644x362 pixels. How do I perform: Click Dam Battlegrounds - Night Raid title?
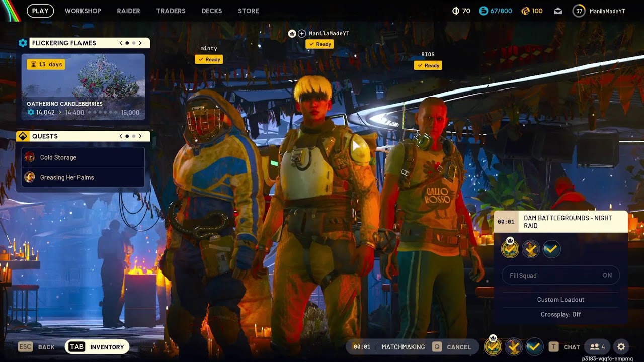click(568, 222)
